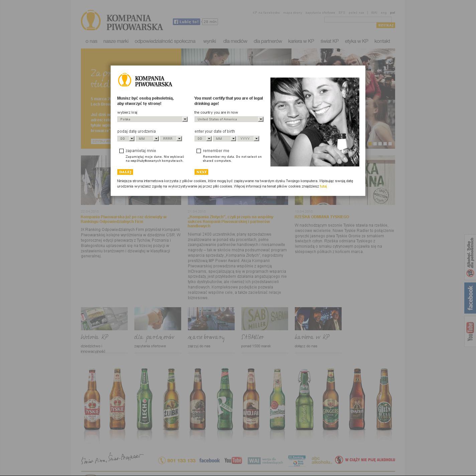The height and width of the screenshot is (476, 476).
Task: Open the English DD day dropdown
Action: pos(203,138)
